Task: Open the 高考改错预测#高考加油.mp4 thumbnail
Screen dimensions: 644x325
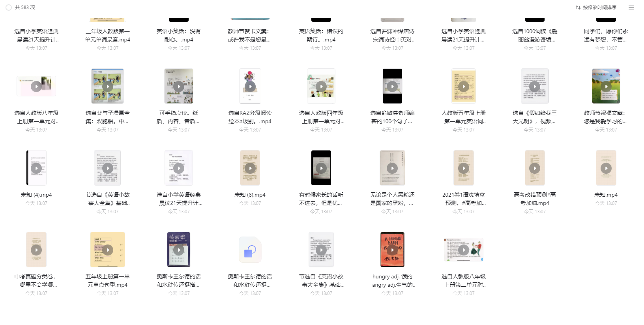Action: (535, 168)
